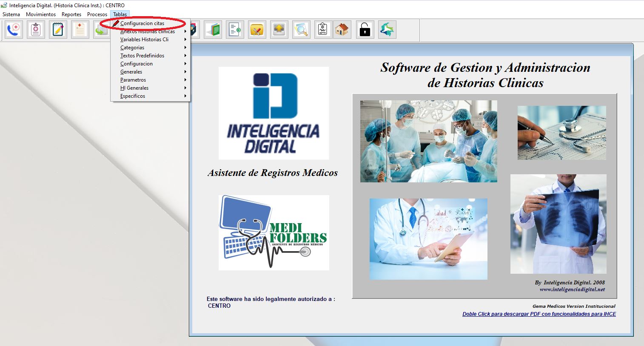
Task: Click the house icon in toolbar
Action: 342,30
